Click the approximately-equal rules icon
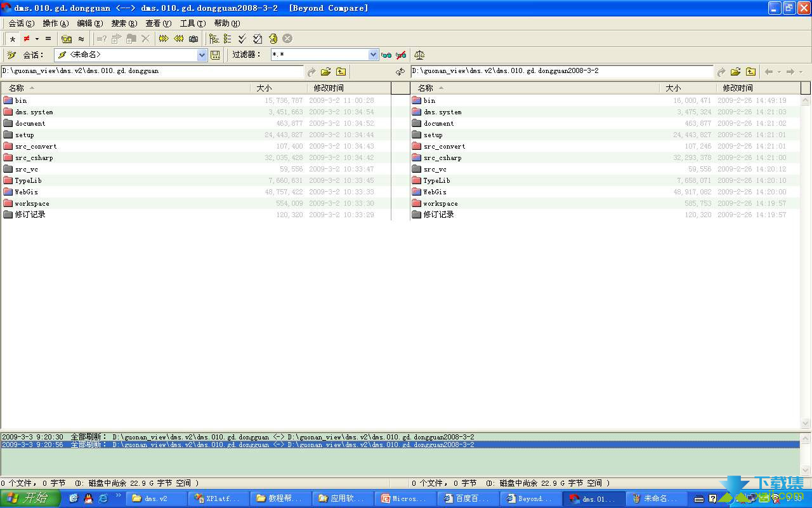 pos(81,39)
